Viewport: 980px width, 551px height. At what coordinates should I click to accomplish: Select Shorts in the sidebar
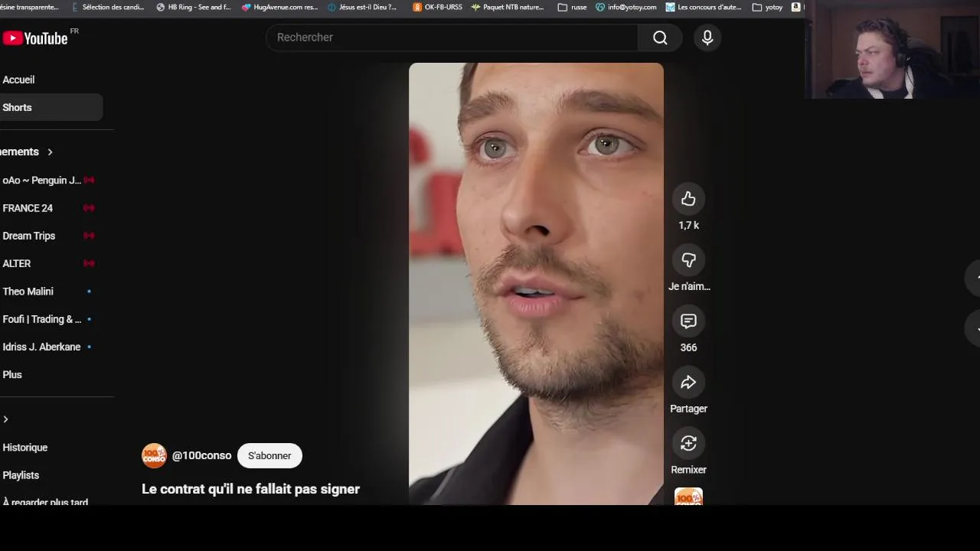click(51, 108)
